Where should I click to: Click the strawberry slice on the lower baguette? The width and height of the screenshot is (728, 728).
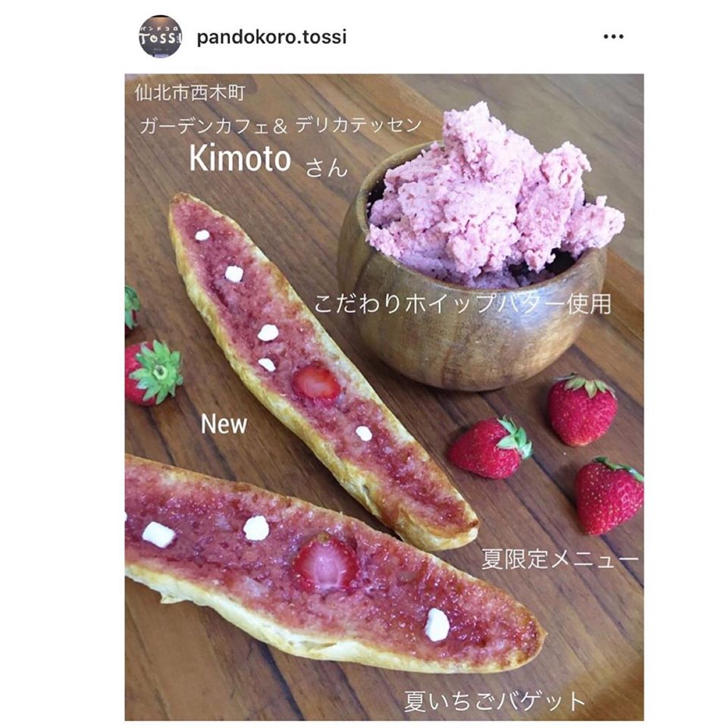(x=325, y=563)
